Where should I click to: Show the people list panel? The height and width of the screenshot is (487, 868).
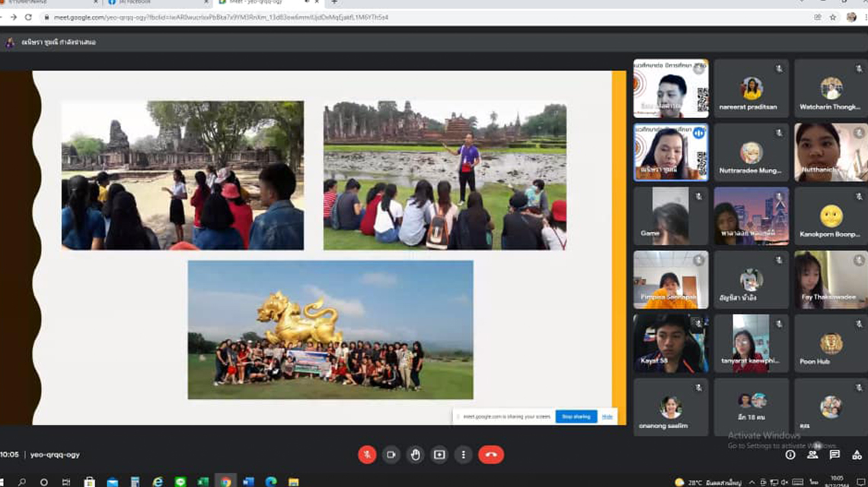coord(812,455)
